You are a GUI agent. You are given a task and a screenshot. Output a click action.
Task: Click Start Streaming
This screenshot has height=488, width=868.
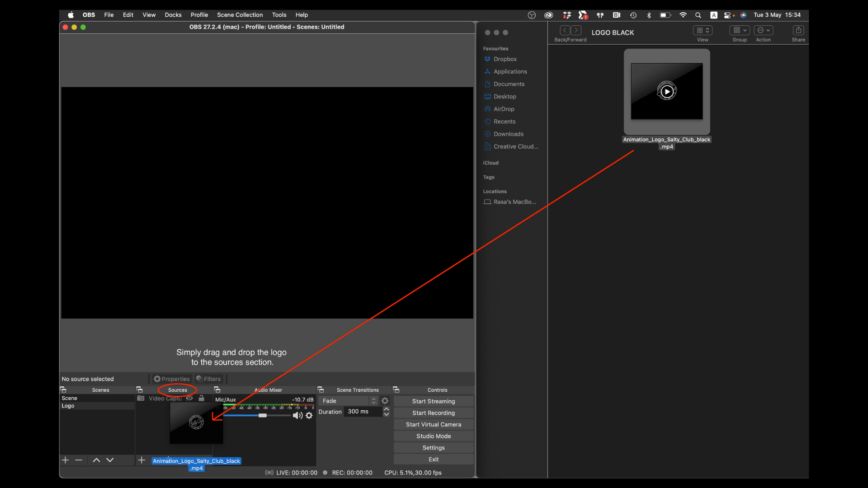point(434,401)
